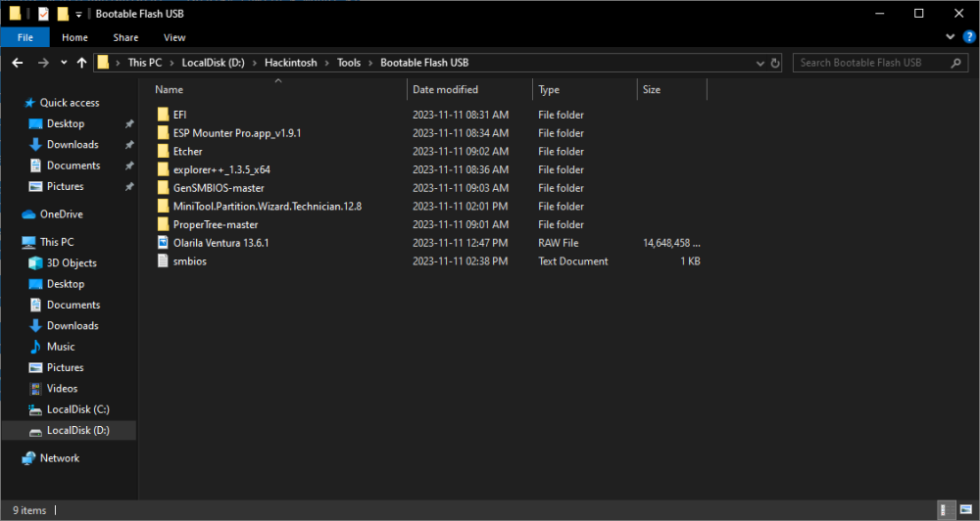
Task: Click the Text Document type cell
Action: (x=573, y=261)
